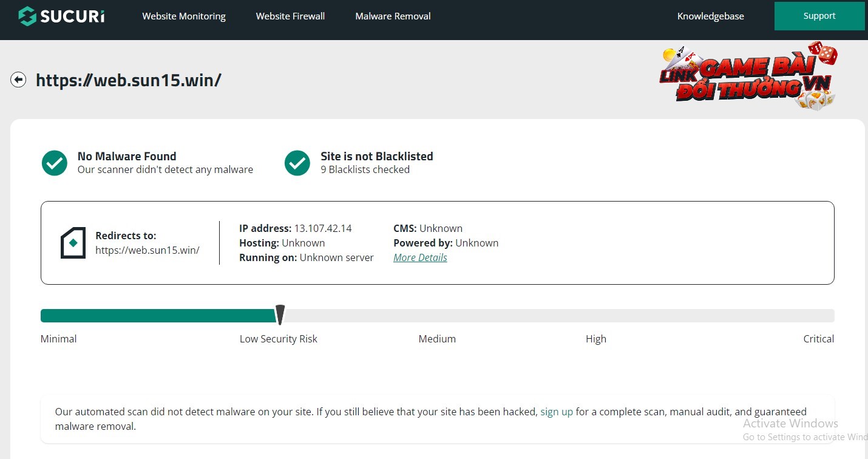Click the redirect URL https://web.sun15.win/
This screenshot has height=459, width=868.
coord(147,250)
